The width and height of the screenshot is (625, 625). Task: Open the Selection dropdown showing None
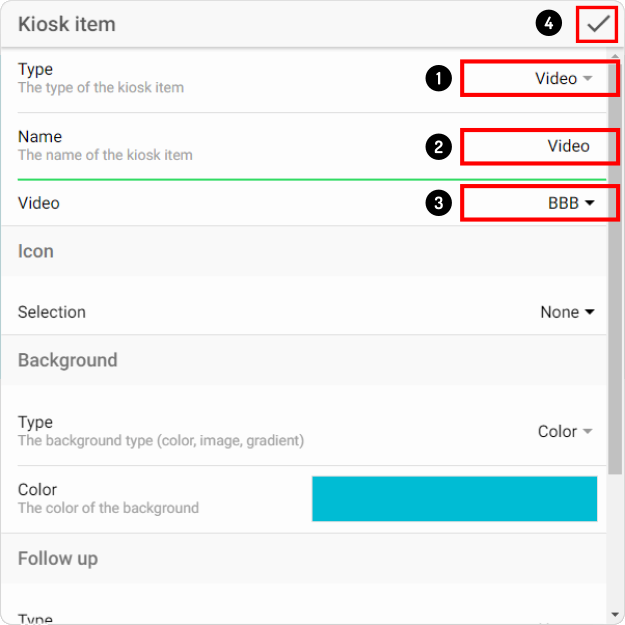(567, 312)
